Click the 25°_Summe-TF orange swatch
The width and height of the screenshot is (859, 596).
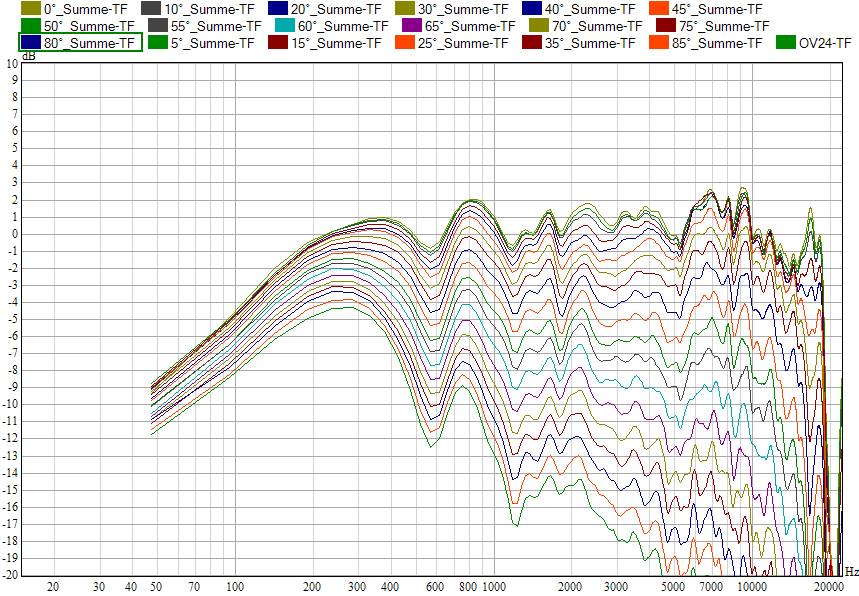(405, 43)
